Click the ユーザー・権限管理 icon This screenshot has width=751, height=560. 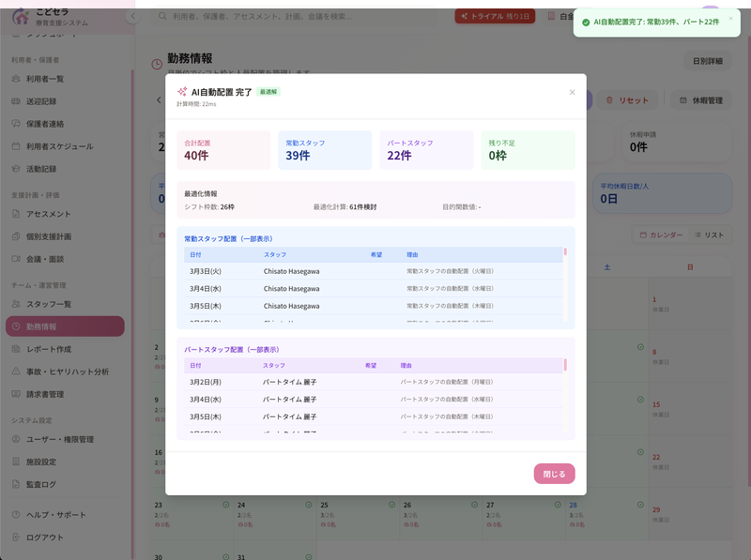pyautogui.click(x=16, y=439)
